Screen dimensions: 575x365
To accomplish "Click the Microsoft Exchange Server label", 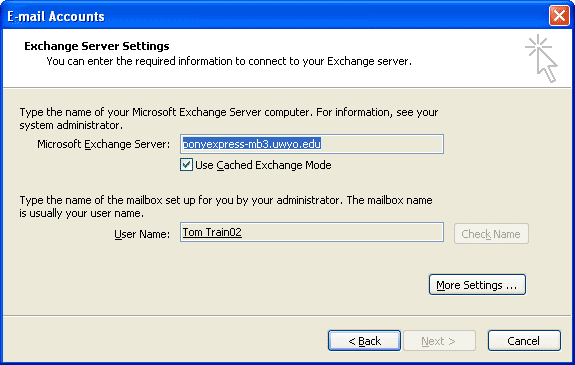I will pyautogui.click(x=103, y=144).
